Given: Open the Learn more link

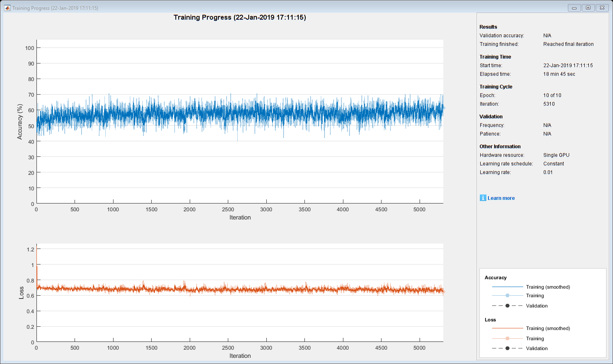Looking at the screenshot, I should point(501,198).
